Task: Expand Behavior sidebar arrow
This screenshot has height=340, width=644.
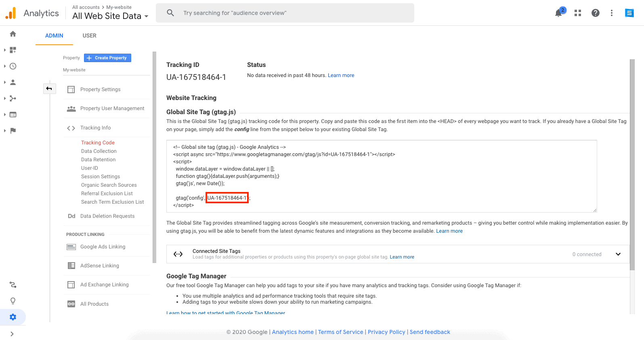Action: coord(4,115)
